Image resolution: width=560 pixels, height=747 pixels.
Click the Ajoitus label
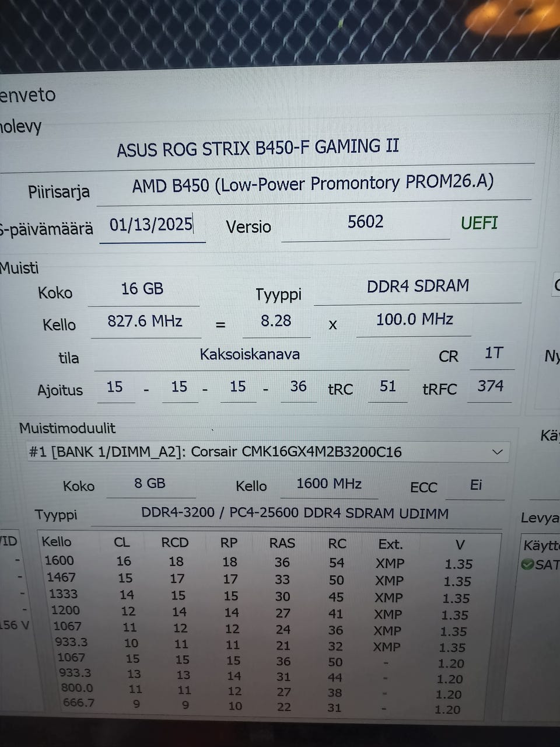coord(60,390)
